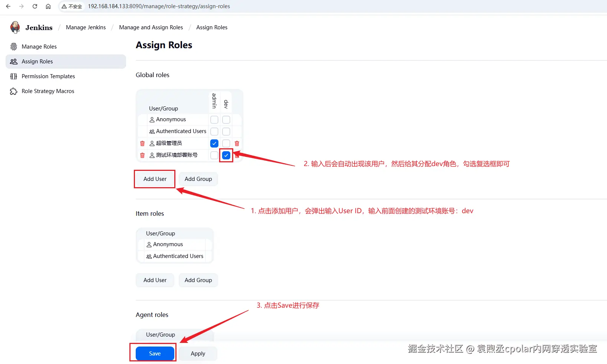Open Manage Jenkins breadcrumb
Image resolution: width=607 pixels, height=364 pixels.
pyautogui.click(x=86, y=27)
